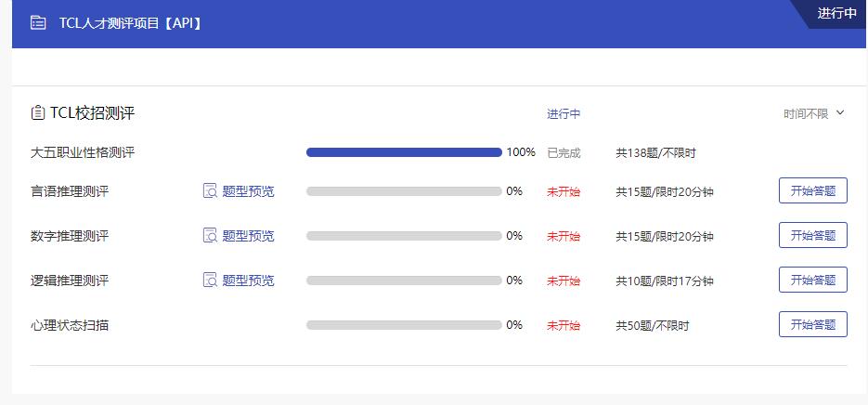The width and height of the screenshot is (868, 405).
Task: Click the 100% progress bar of 大五职业性格测评
Action: (x=404, y=152)
